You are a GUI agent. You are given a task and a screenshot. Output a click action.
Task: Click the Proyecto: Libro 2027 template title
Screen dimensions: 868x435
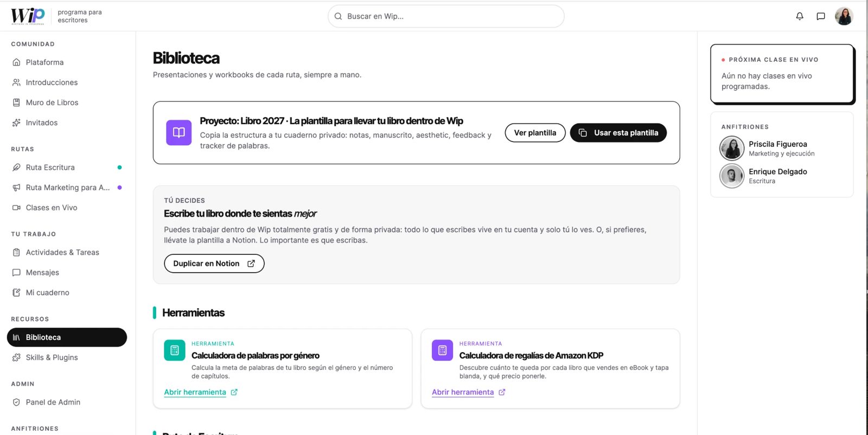click(x=331, y=121)
